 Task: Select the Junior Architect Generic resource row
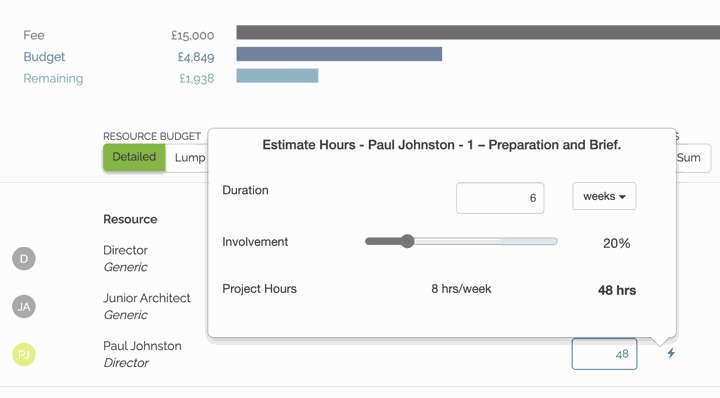click(x=147, y=306)
